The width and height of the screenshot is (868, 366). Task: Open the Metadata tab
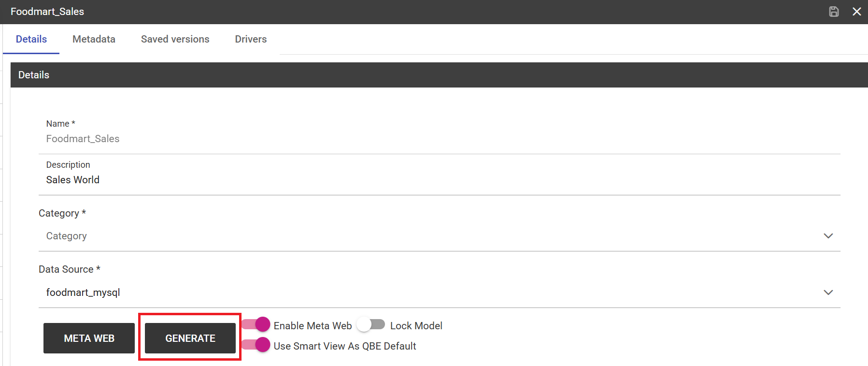tap(94, 39)
